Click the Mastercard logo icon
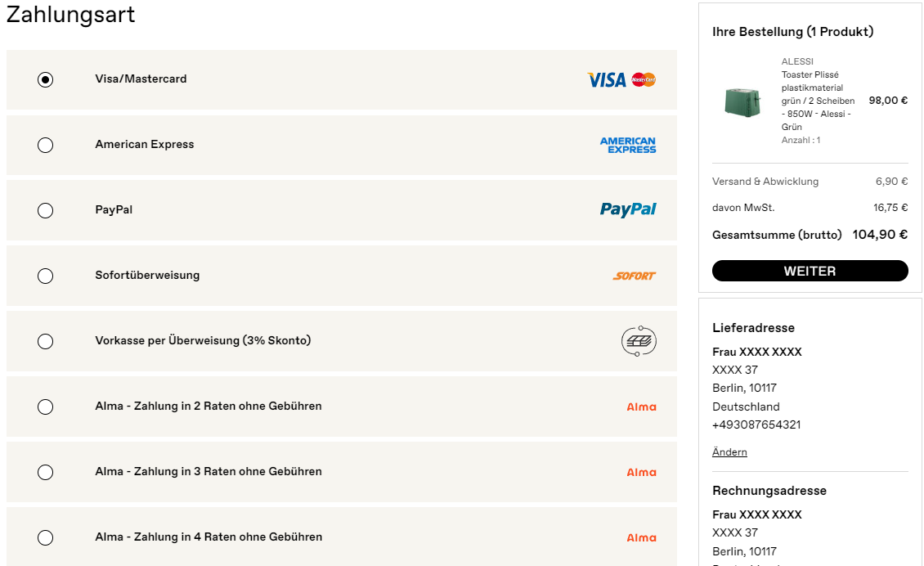924x566 pixels. point(644,79)
